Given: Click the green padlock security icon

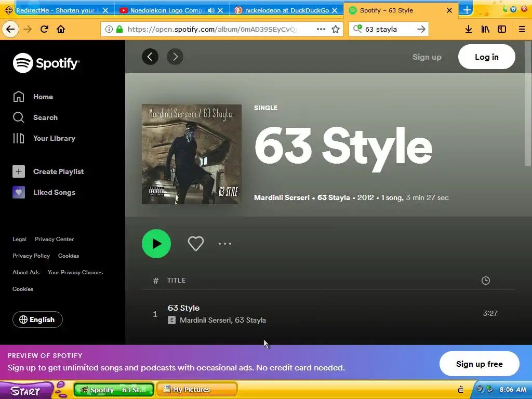Looking at the screenshot, I should point(119,29).
